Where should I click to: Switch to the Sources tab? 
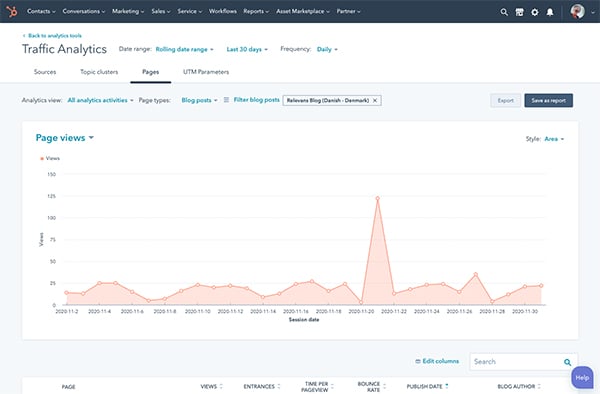[45, 72]
